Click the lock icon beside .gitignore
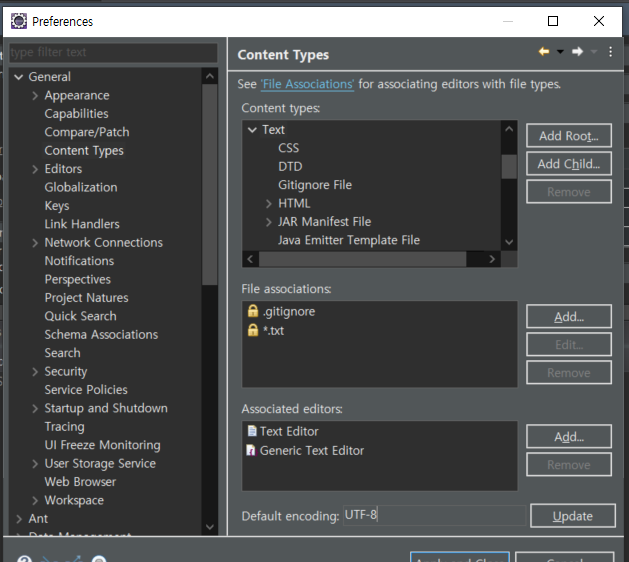The image size is (629, 562). pyautogui.click(x=253, y=311)
